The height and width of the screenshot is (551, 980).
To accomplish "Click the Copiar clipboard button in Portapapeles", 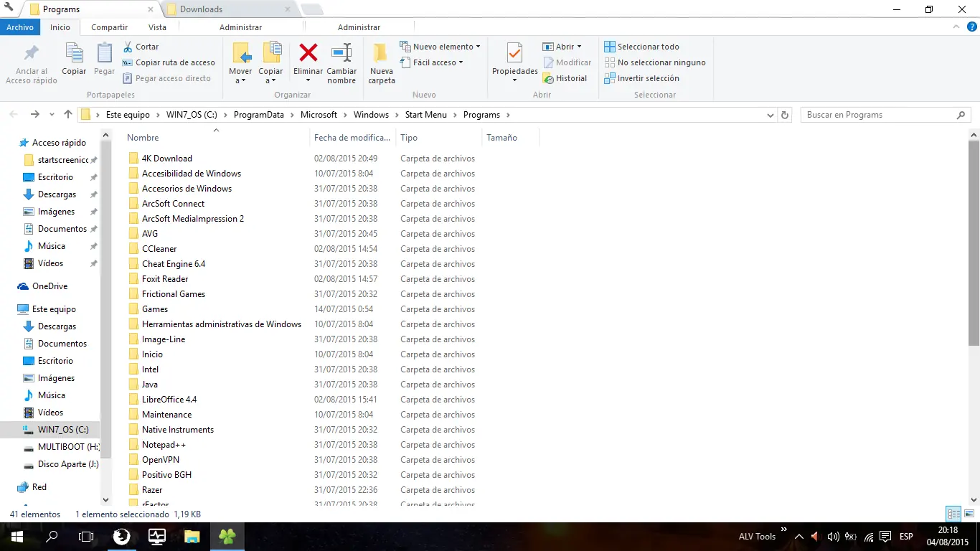I will [x=74, y=59].
